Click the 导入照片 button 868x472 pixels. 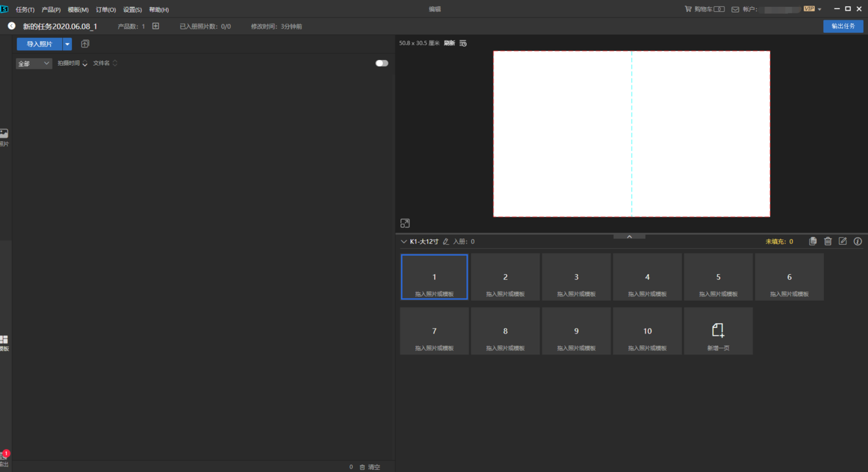click(x=39, y=44)
